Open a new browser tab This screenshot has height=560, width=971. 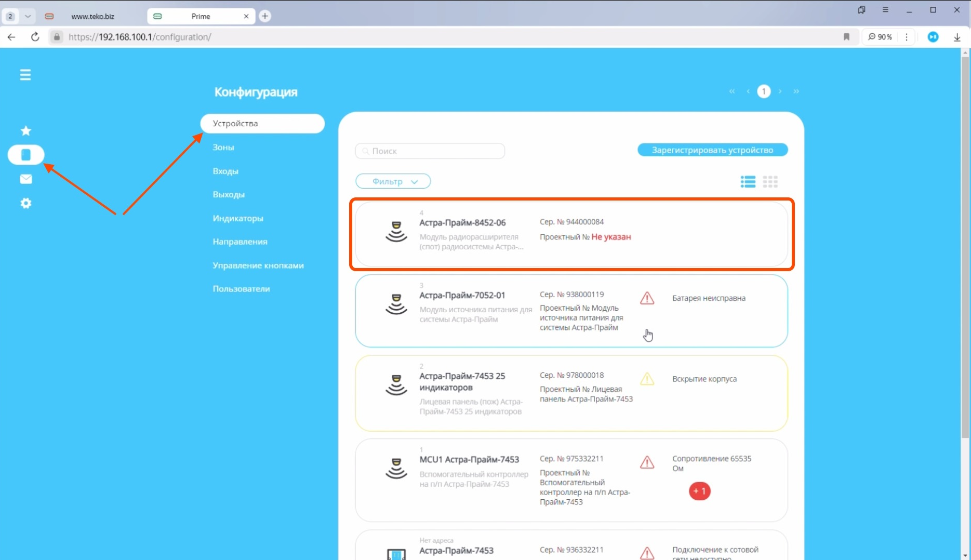click(x=265, y=16)
